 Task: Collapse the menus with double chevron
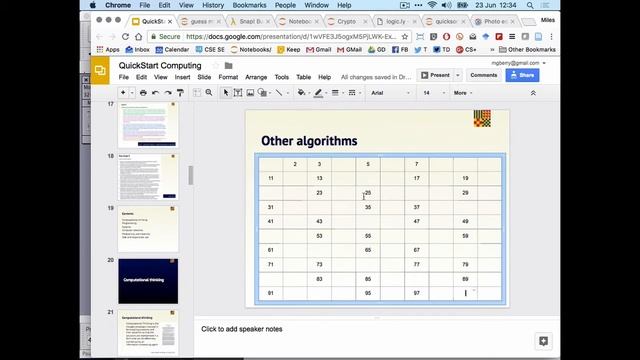tap(533, 93)
